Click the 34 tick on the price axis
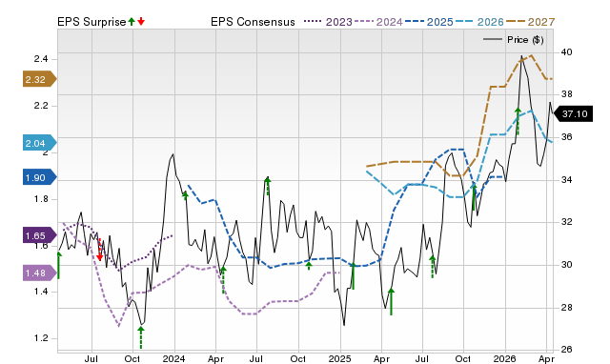The image size is (610, 364). 566,180
